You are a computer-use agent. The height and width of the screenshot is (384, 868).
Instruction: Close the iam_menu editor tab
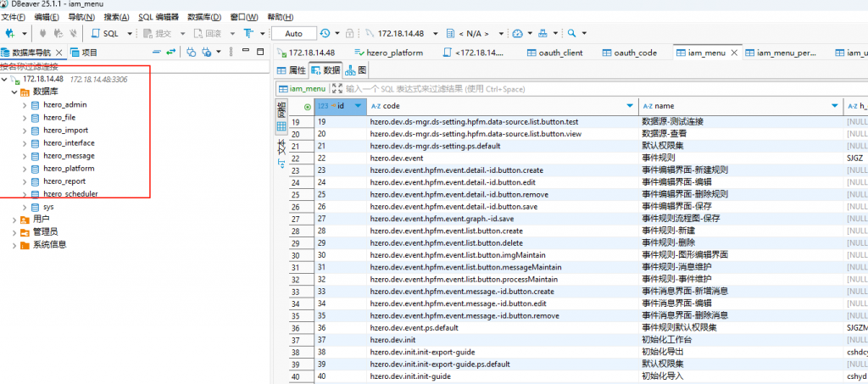[x=733, y=53]
